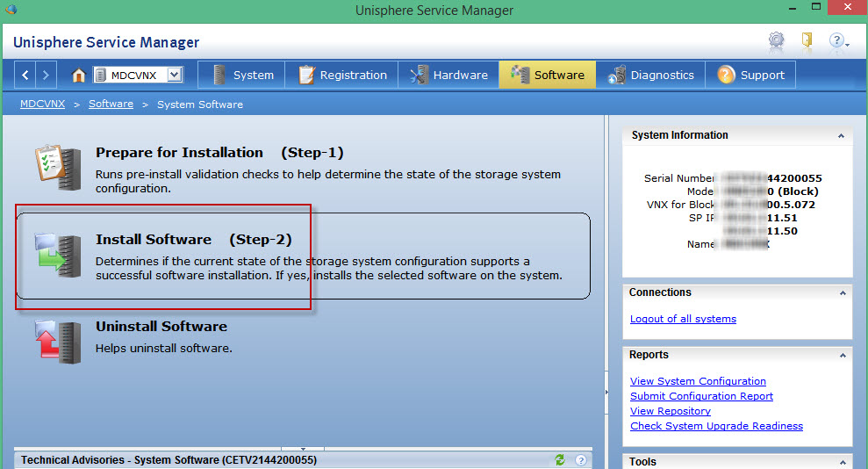Switch to the Hardware tab
The width and height of the screenshot is (868, 469).
(x=448, y=75)
